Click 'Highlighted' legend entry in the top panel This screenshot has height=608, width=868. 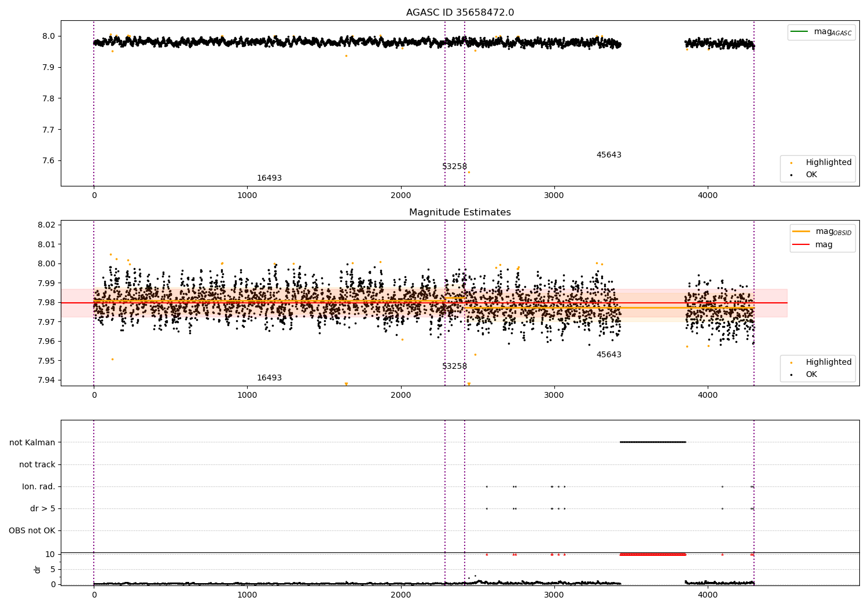(x=821, y=163)
